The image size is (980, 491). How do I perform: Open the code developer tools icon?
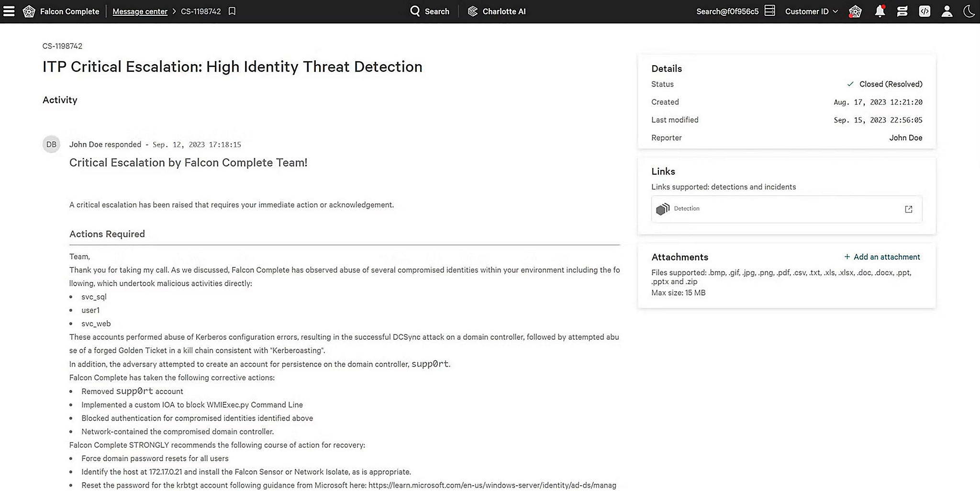pos(924,11)
